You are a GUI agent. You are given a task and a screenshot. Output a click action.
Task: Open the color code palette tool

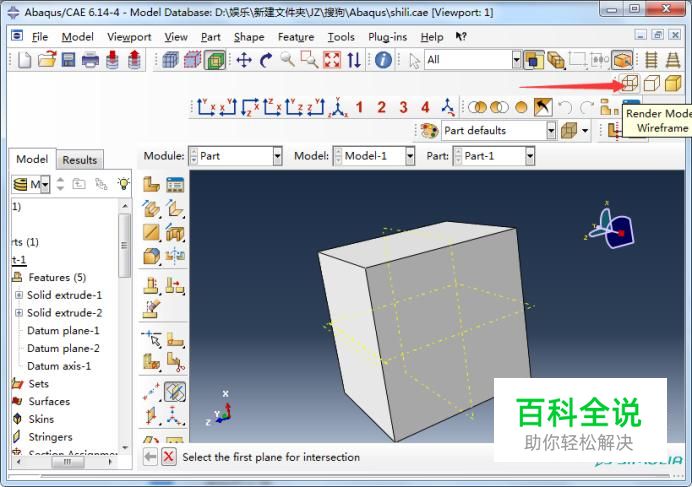tap(429, 131)
